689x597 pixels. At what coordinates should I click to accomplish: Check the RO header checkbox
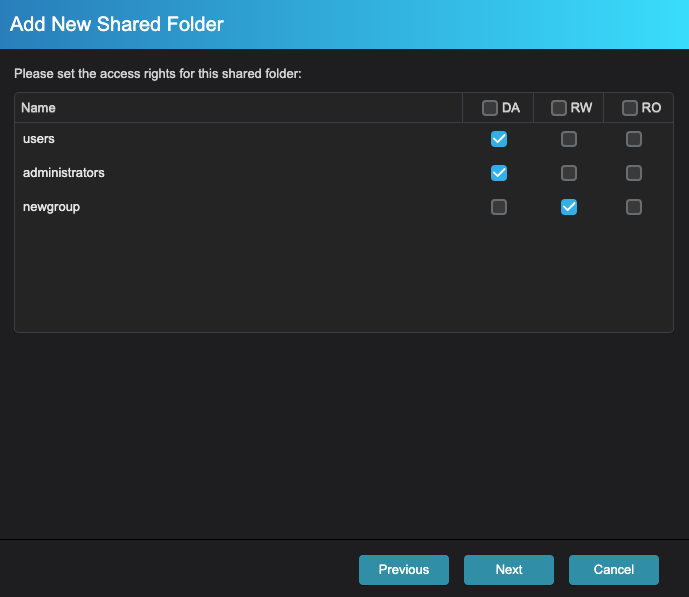[630, 108]
